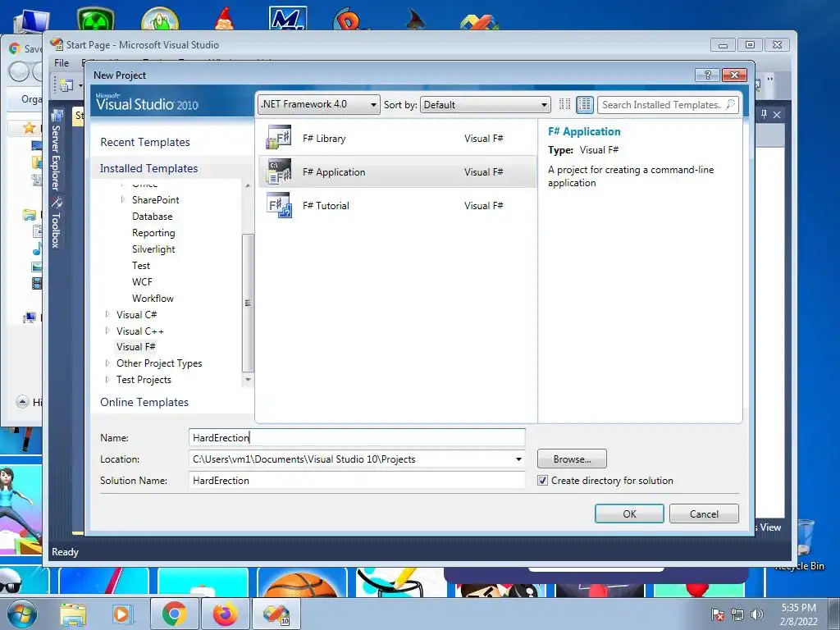Viewport: 840px width, 630px height.
Task: Launch the media player from the taskbar
Action: (x=121, y=614)
